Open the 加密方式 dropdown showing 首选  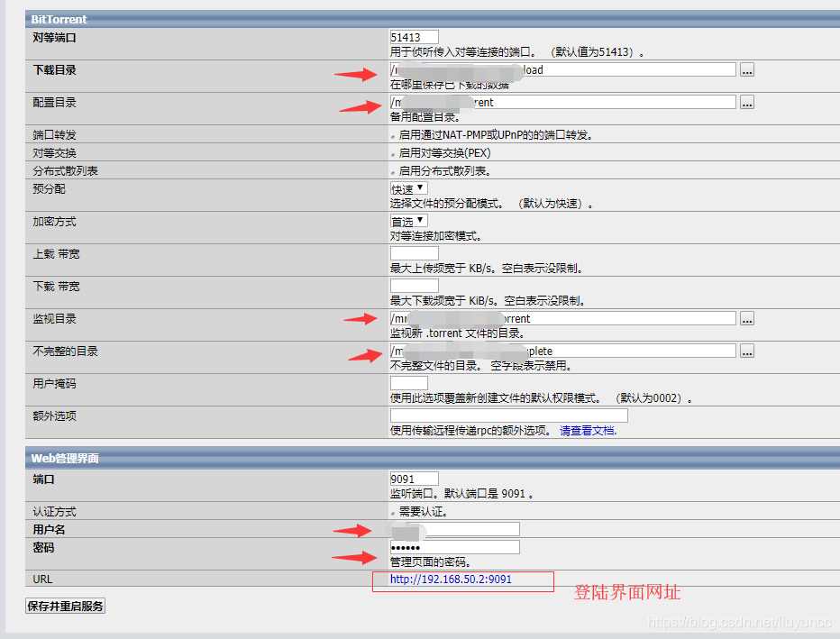(409, 221)
